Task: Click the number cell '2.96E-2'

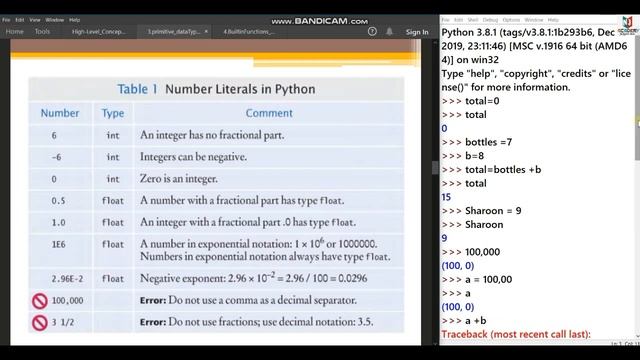Action: pos(67,279)
